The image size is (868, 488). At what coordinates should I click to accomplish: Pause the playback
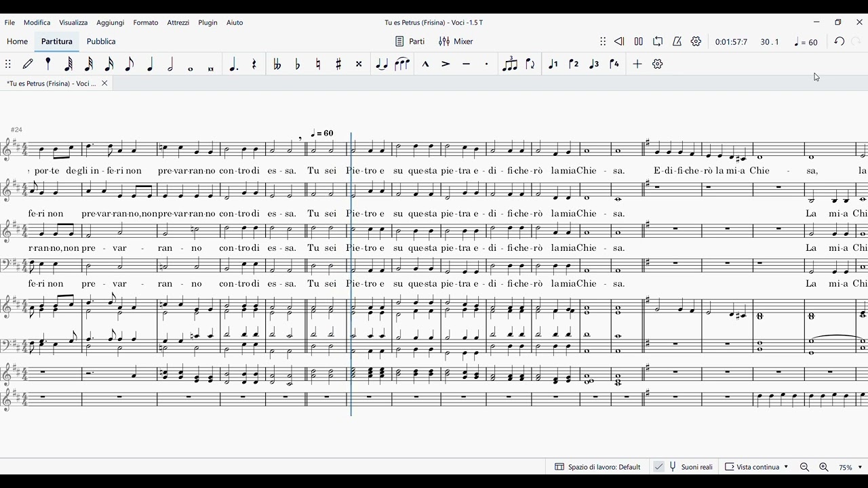[x=639, y=41]
